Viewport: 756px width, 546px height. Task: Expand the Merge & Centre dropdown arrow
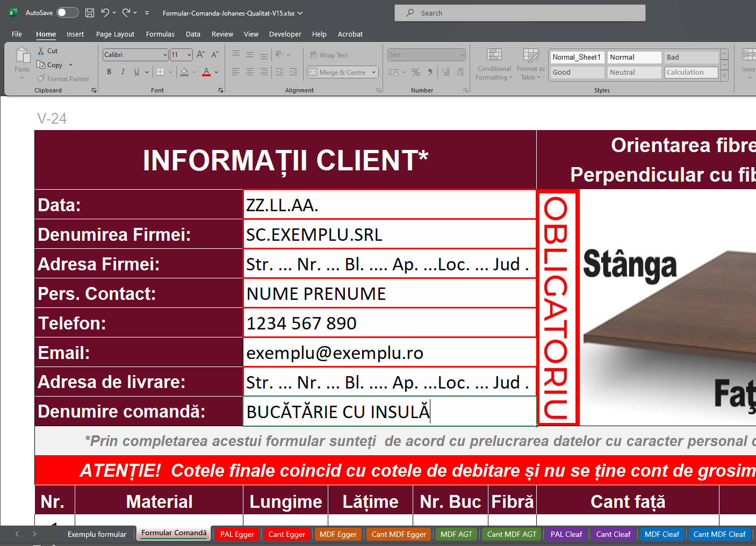pyautogui.click(x=374, y=73)
